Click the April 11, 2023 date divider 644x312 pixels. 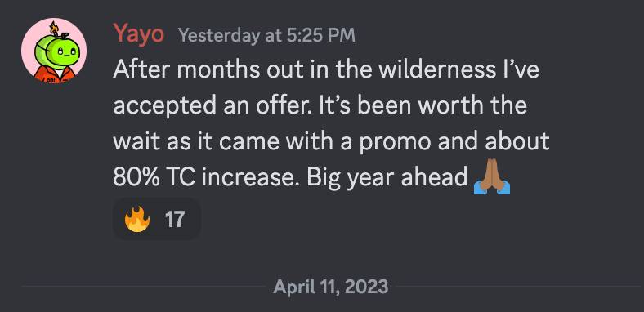[x=331, y=286]
